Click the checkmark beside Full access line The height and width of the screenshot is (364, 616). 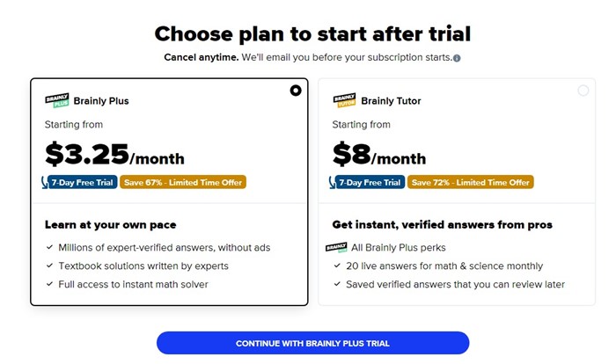(50, 284)
